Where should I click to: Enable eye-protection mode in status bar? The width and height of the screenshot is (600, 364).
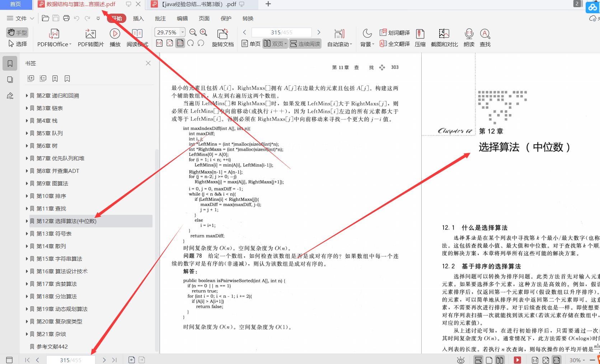tap(461, 360)
